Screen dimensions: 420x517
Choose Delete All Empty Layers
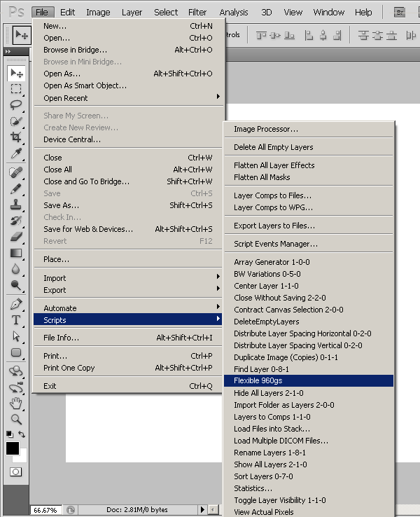tap(309, 147)
